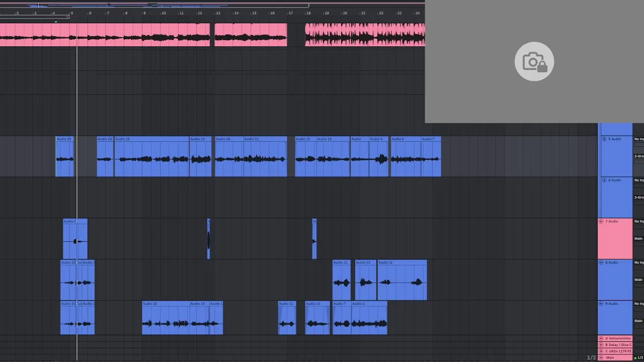Select the Audio 13 clip on track 8
644x362 pixels.
pos(366,280)
